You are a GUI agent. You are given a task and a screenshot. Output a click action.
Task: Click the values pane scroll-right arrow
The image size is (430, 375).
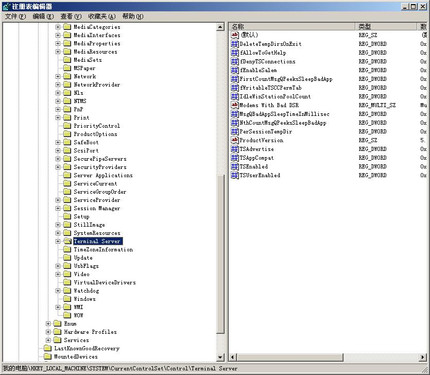click(x=423, y=357)
